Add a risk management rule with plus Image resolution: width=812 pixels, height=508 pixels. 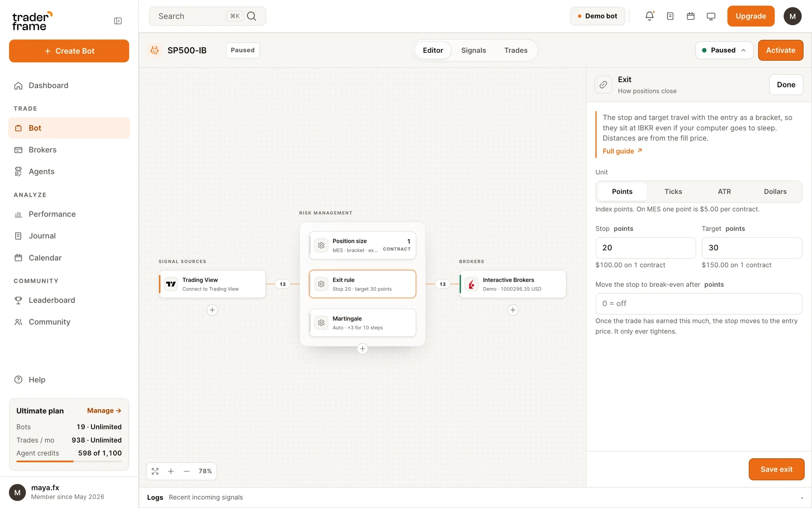[x=362, y=348]
